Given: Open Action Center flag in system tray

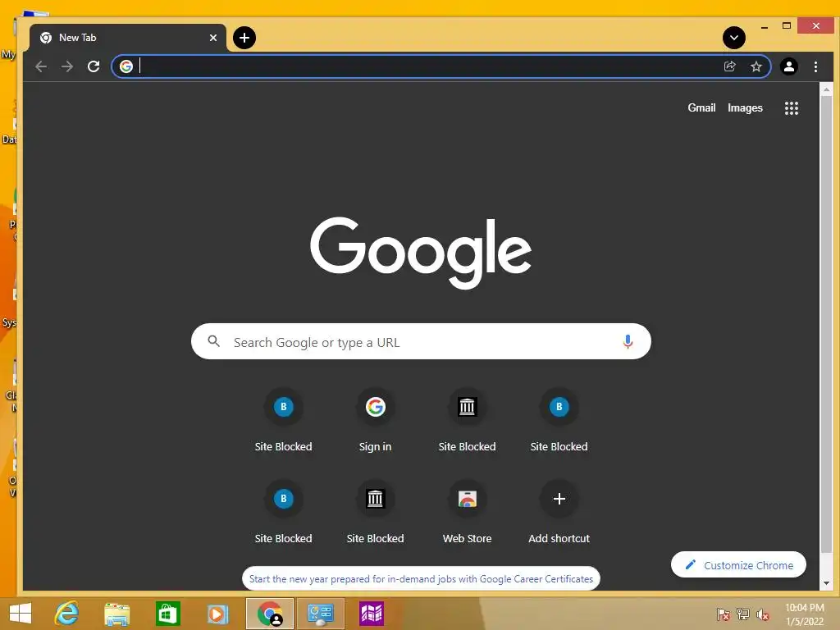Looking at the screenshot, I should tap(724, 614).
